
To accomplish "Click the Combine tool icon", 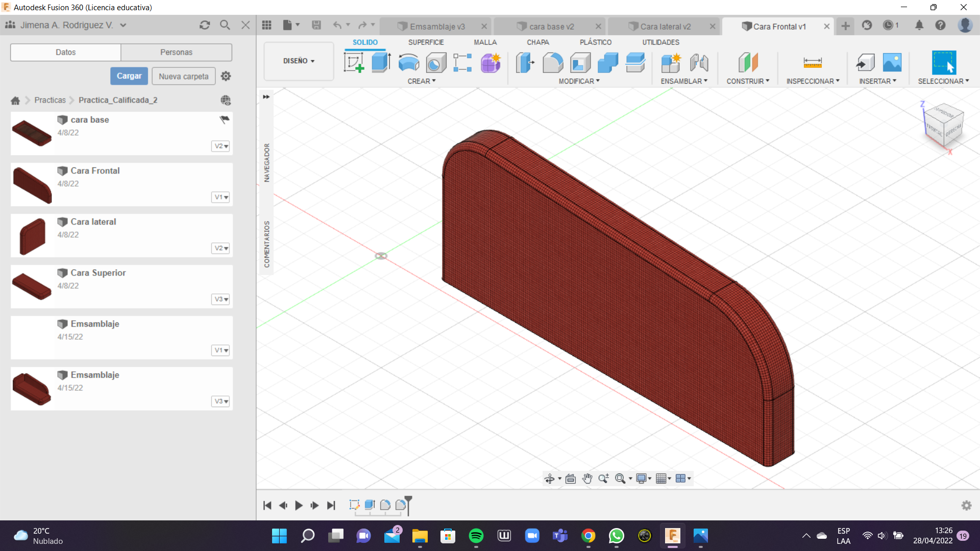I will (608, 63).
